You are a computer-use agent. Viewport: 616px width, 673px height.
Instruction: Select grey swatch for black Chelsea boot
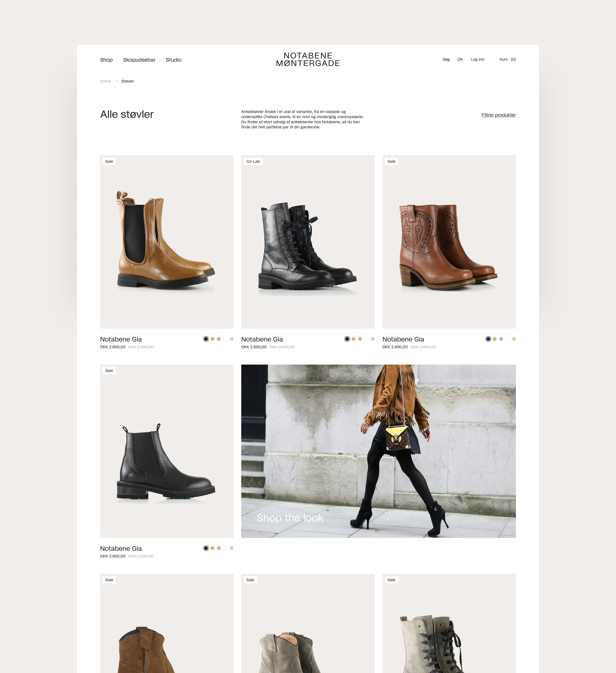coord(219,548)
